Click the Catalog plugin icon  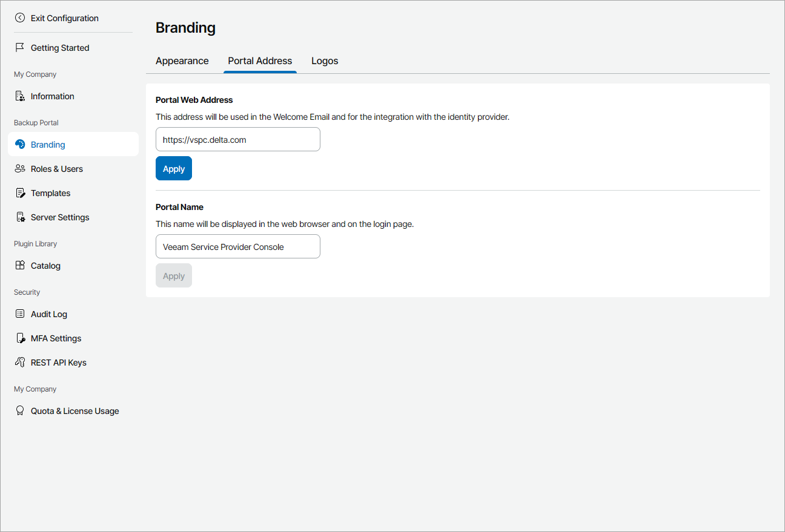20,266
